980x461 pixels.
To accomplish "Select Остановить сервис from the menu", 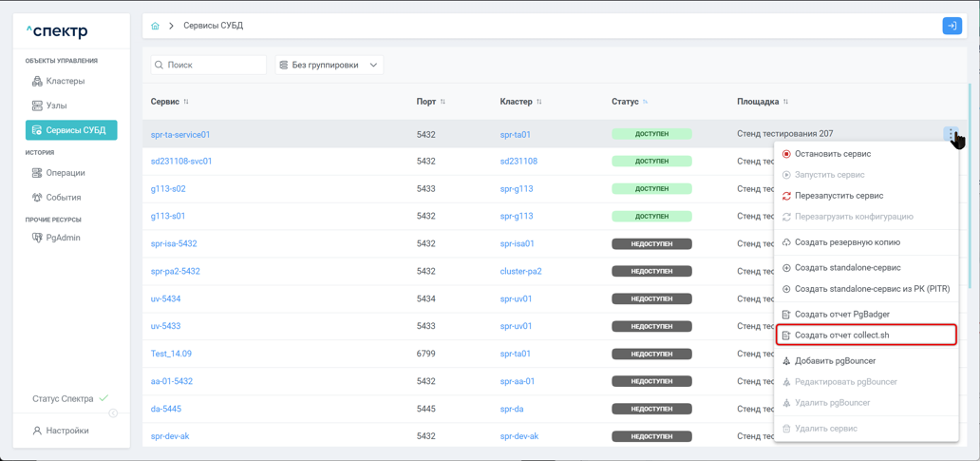I will point(832,154).
